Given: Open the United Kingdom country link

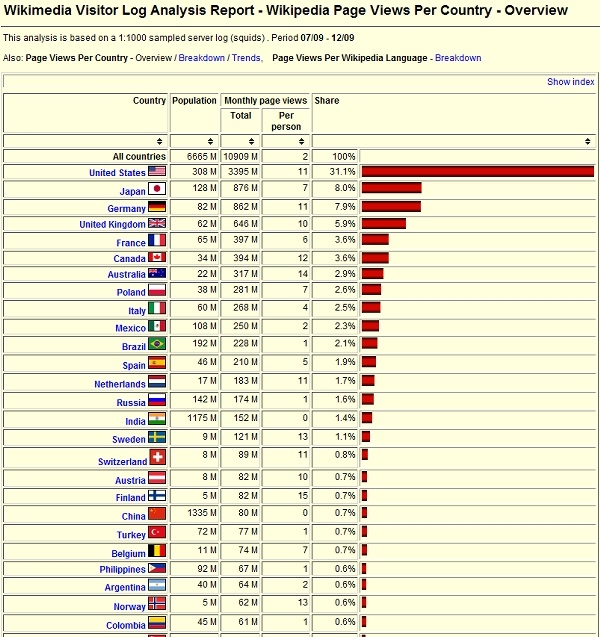Looking at the screenshot, I should [112, 224].
